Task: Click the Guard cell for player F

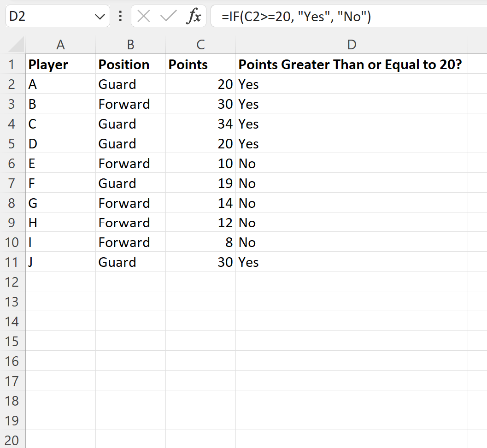Action: pyautogui.click(x=130, y=183)
